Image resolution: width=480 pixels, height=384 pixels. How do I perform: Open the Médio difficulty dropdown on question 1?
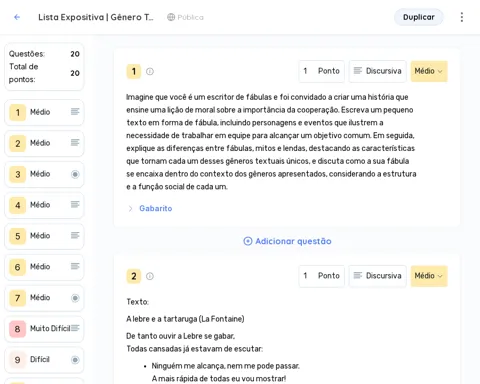pos(429,71)
